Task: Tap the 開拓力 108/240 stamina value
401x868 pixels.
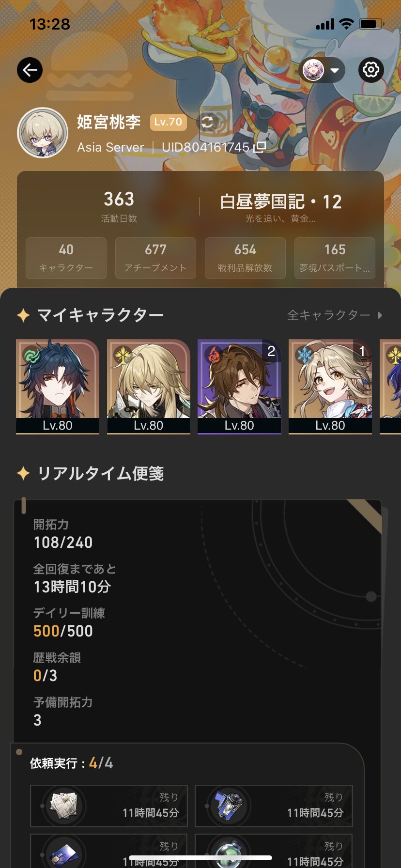Action: coord(63,542)
